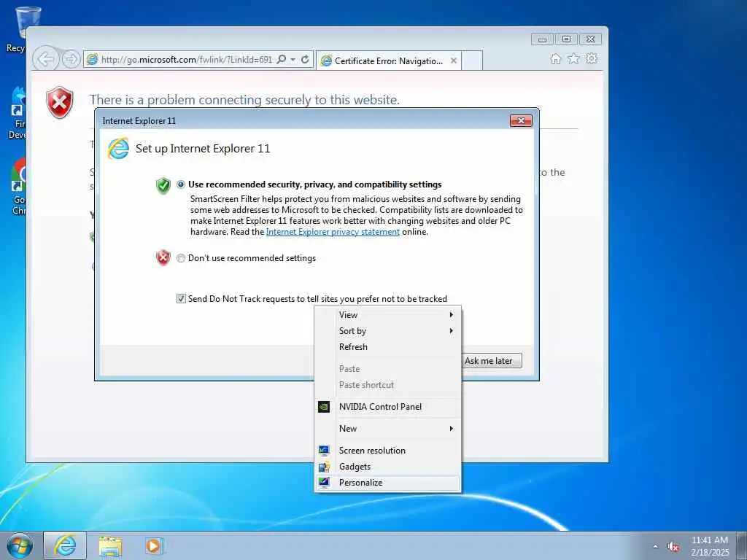Click the green shield recommended icon
This screenshot has height=560, width=747.
[x=163, y=185]
